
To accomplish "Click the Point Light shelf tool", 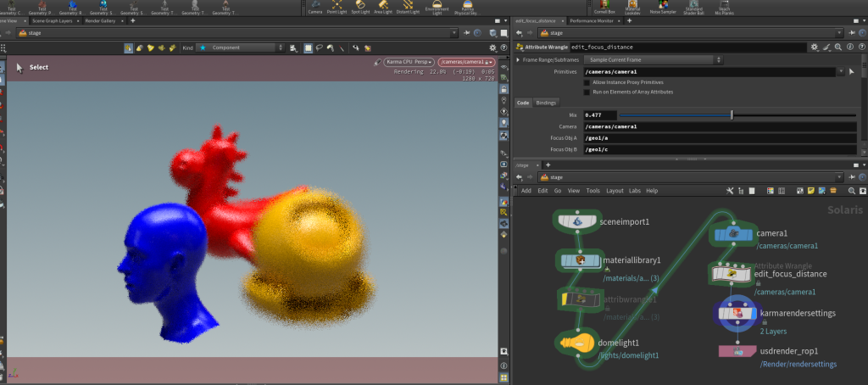I will tap(337, 7).
